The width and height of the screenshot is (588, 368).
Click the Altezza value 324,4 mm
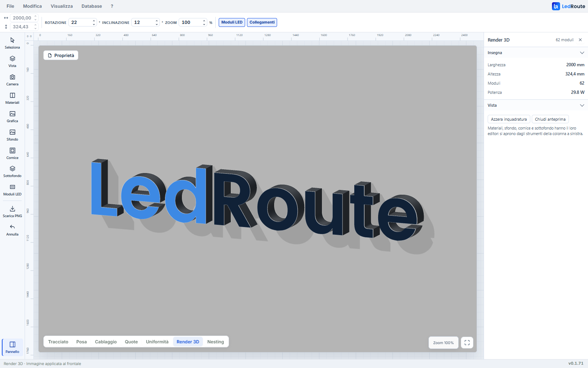point(575,74)
